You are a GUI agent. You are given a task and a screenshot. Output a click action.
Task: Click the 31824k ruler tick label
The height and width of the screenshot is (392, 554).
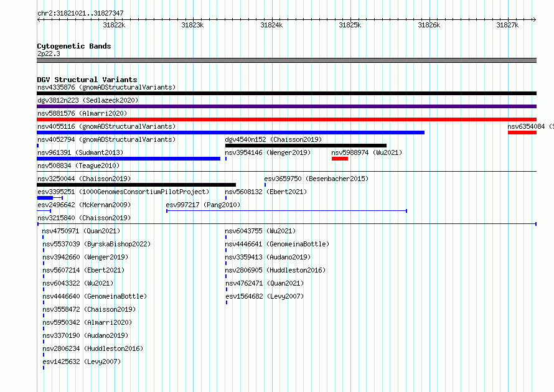[271, 25]
